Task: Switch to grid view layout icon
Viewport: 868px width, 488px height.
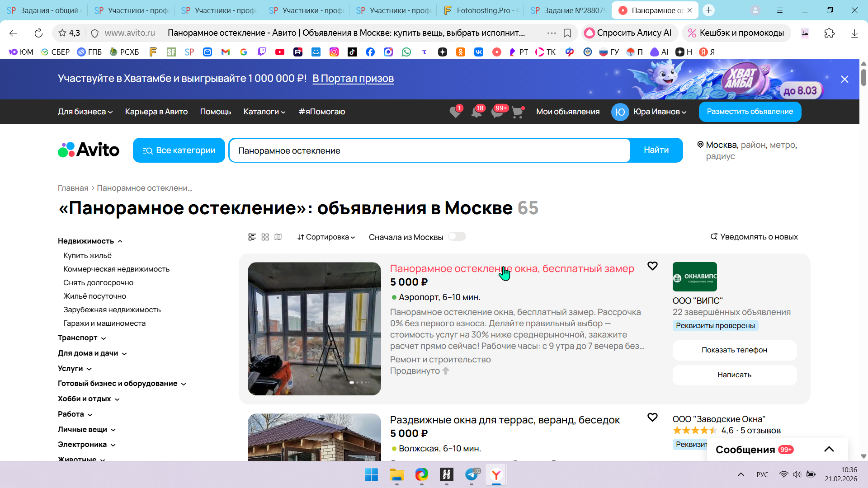Action: 265,237
